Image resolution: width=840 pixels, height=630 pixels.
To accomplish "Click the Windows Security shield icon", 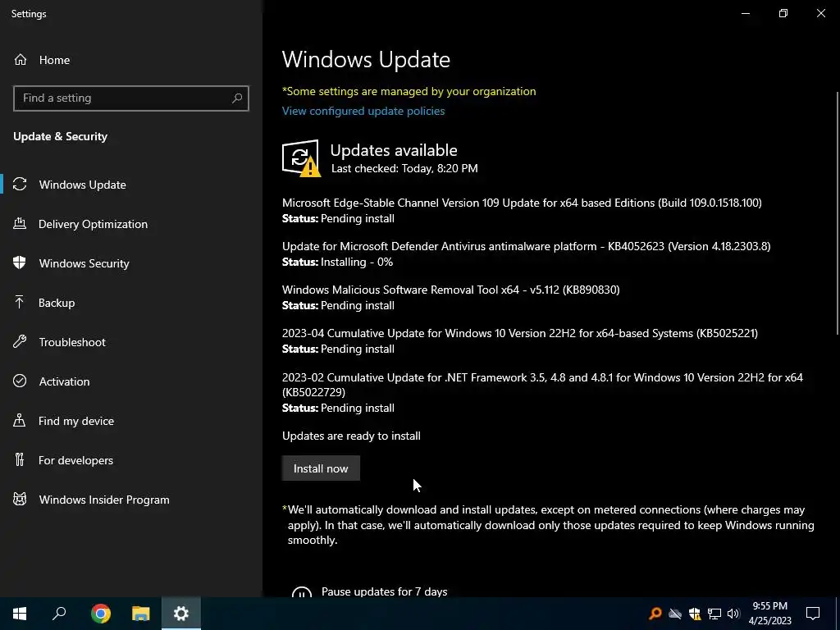I will click(x=20, y=263).
